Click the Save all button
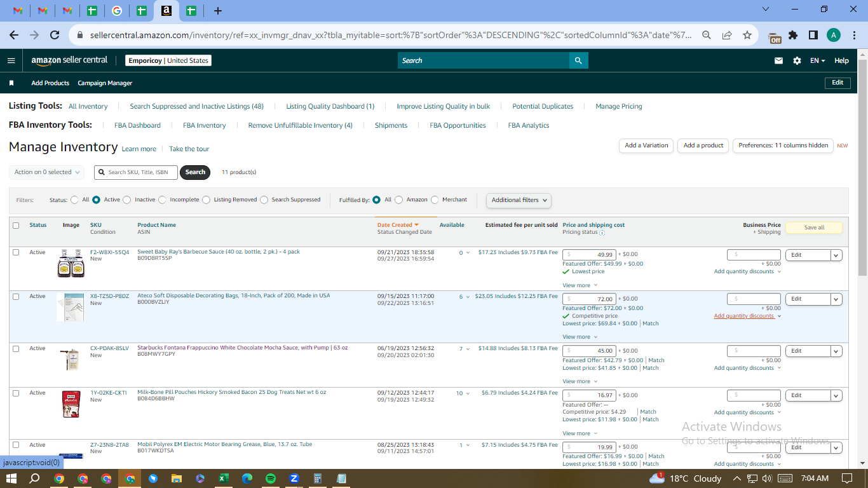868x488 pixels. [x=814, y=227]
